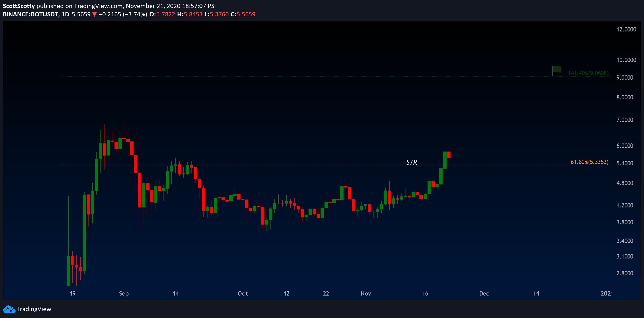Click the 7.0000 price axis label

[x=625, y=120]
